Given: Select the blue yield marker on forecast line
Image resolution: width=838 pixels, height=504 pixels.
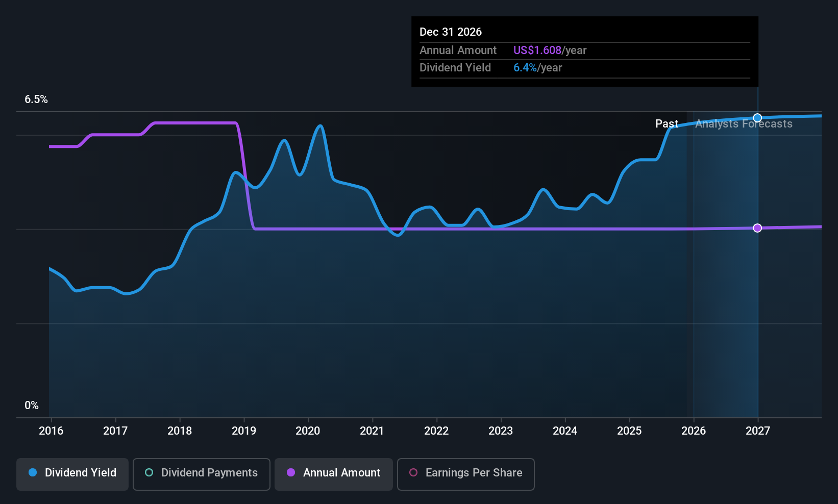Looking at the screenshot, I should pos(757,117).
